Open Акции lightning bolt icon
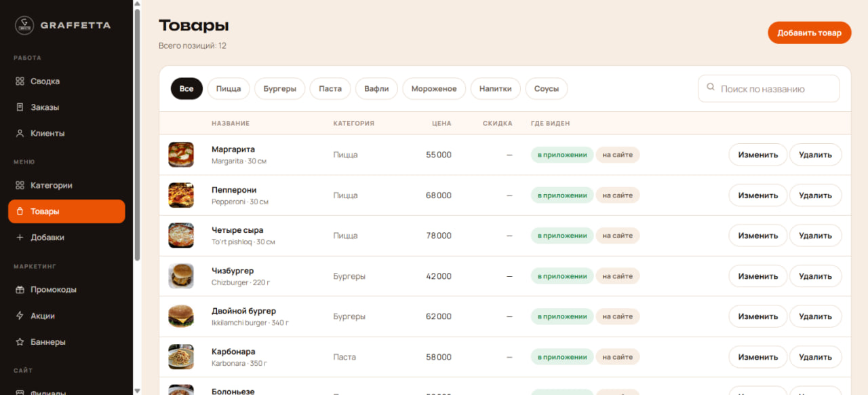 20,316
